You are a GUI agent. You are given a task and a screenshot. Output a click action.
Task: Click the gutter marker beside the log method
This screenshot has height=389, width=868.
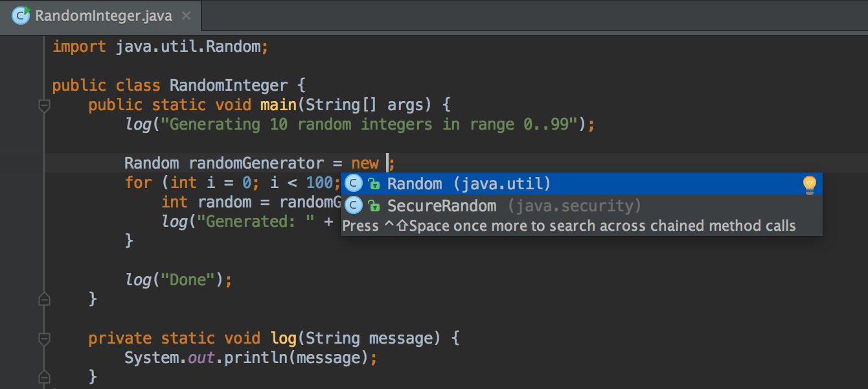44,338
